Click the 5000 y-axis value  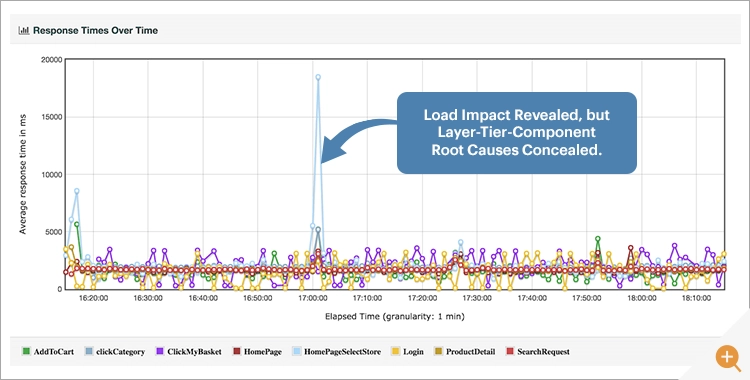click(x=54, y=232)
